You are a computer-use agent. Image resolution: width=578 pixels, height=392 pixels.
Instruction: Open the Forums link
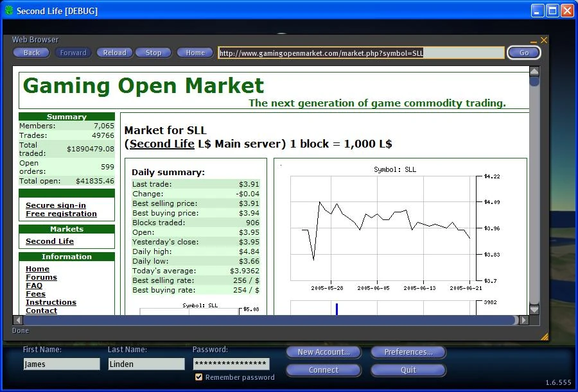coord(41,277)
